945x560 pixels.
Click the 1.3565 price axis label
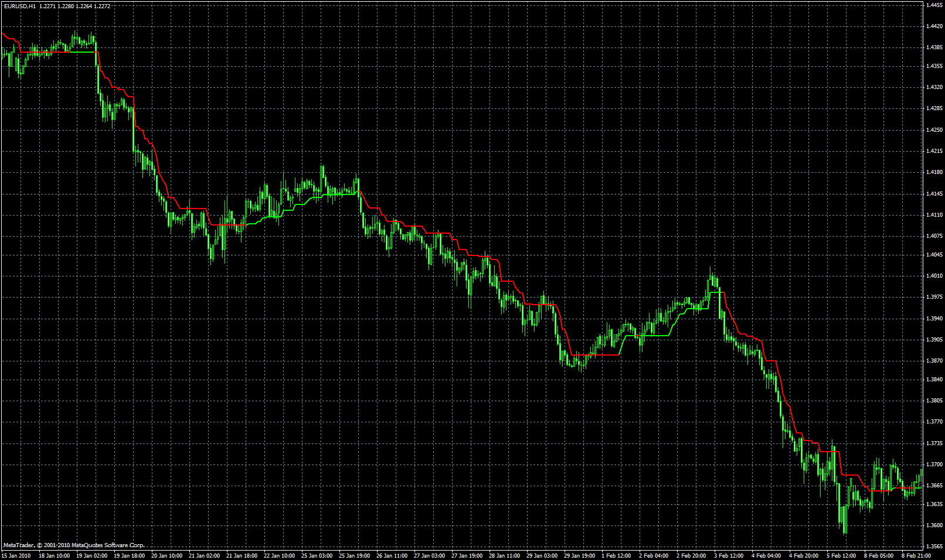click(x=934, y=547)
